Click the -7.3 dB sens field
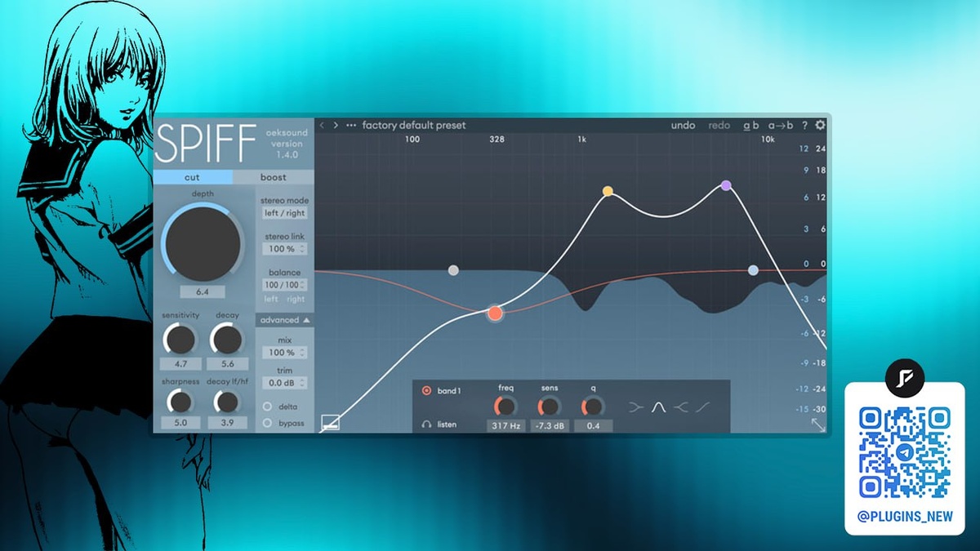This screenshot has width=980, height=551. pos(550,425)
